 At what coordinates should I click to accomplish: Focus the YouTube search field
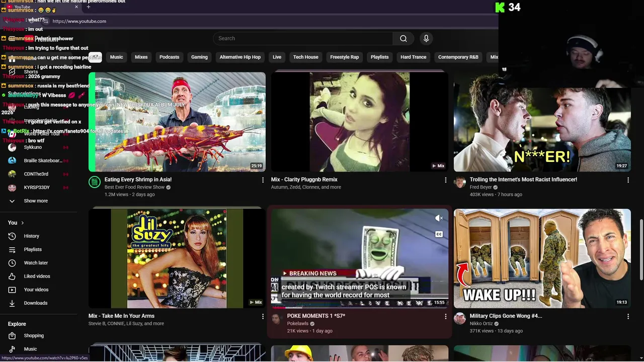pyautogui.click(x=303, y=38)
